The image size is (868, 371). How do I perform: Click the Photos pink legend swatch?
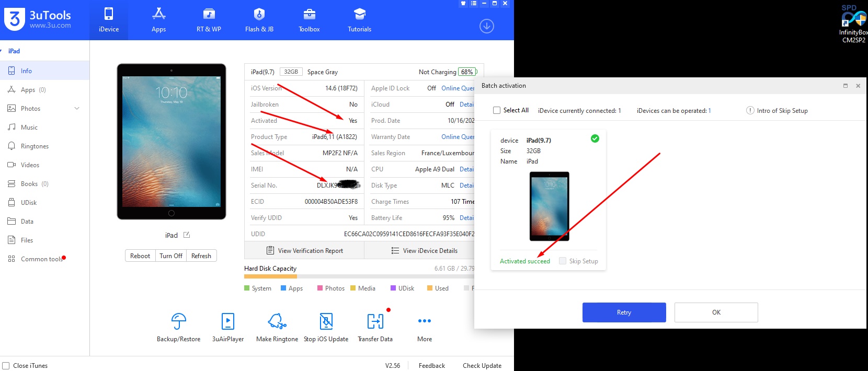[320, 288]
